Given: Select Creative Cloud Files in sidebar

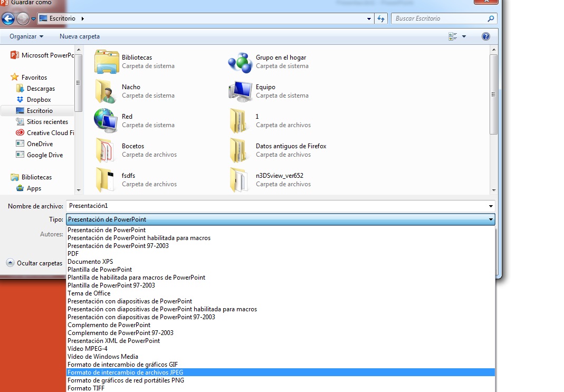Looking at the screenshot, I should click(x=50, y=133).
